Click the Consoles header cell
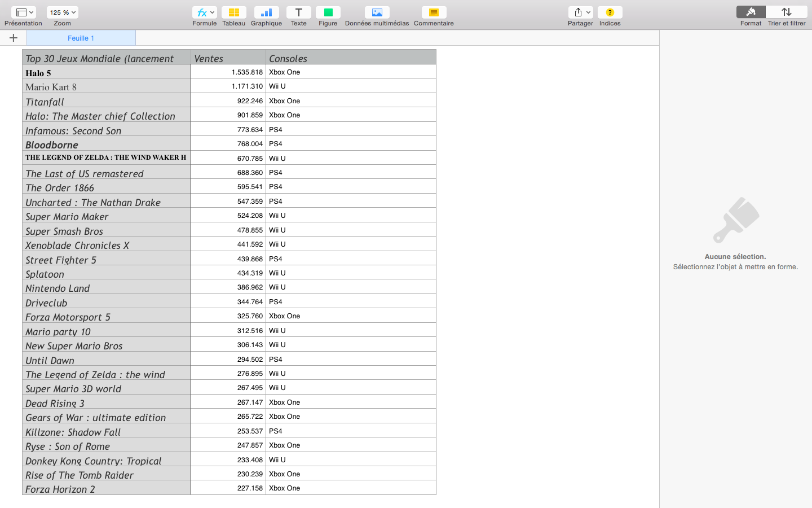This screenshot has height=508, width=812. click(x=350, y=58)
